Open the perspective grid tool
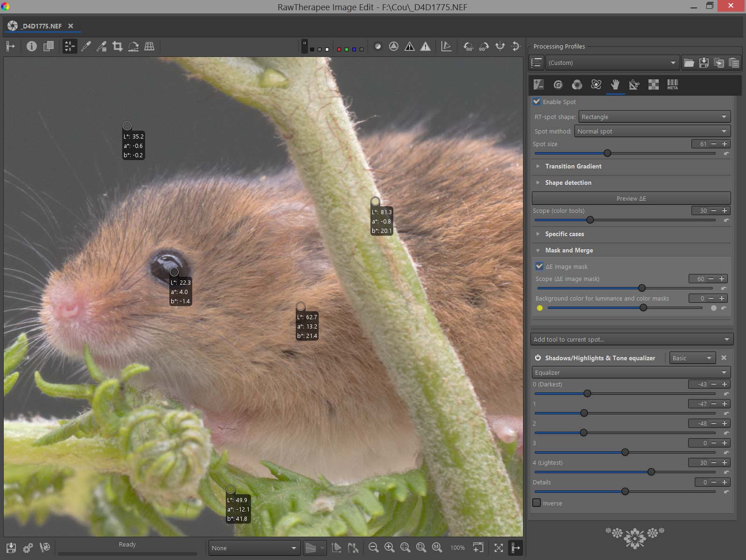746x560 pixels. tap(149, 46)
